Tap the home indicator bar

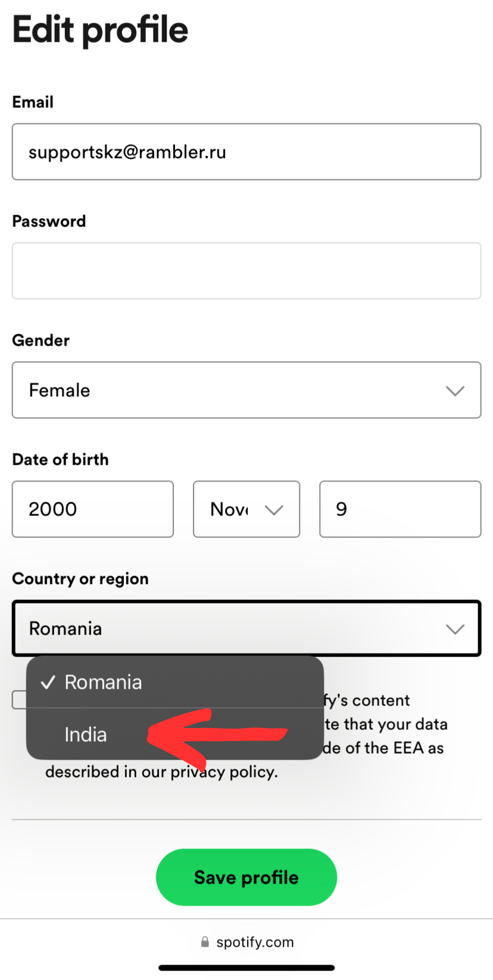pyautogui.click(x=246, y=968)
